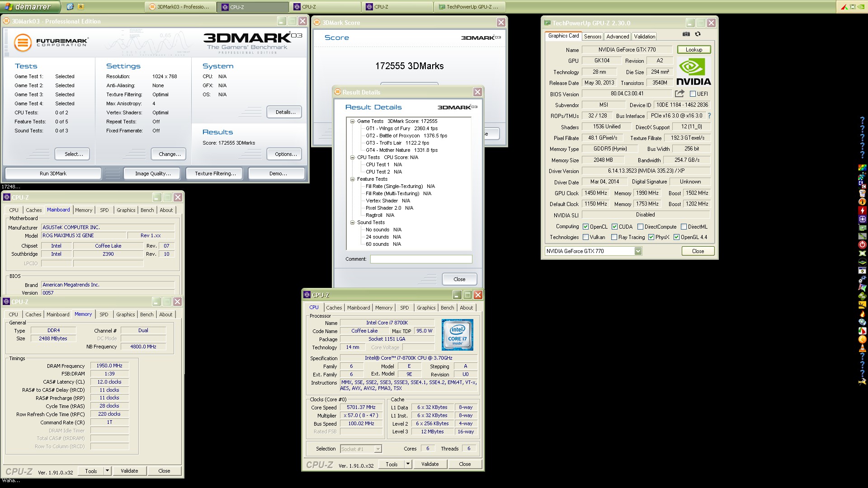The height and width of the screenshot is (488, 868).
Task: Click the Lookup button in GPU-Z
Action: [x=694, y=50]
